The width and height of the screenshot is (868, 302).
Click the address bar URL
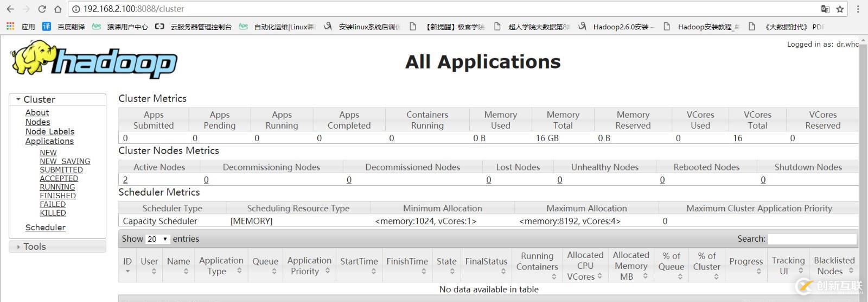coord(133,9)
